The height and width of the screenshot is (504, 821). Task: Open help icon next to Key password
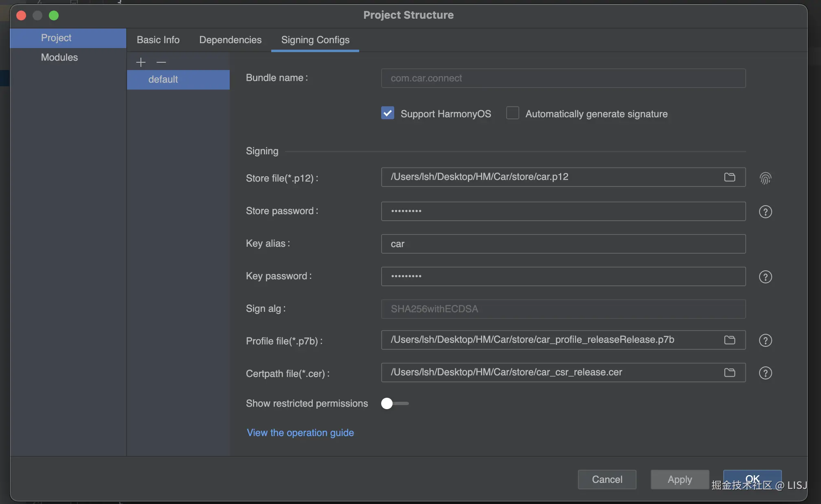point(765,277)
